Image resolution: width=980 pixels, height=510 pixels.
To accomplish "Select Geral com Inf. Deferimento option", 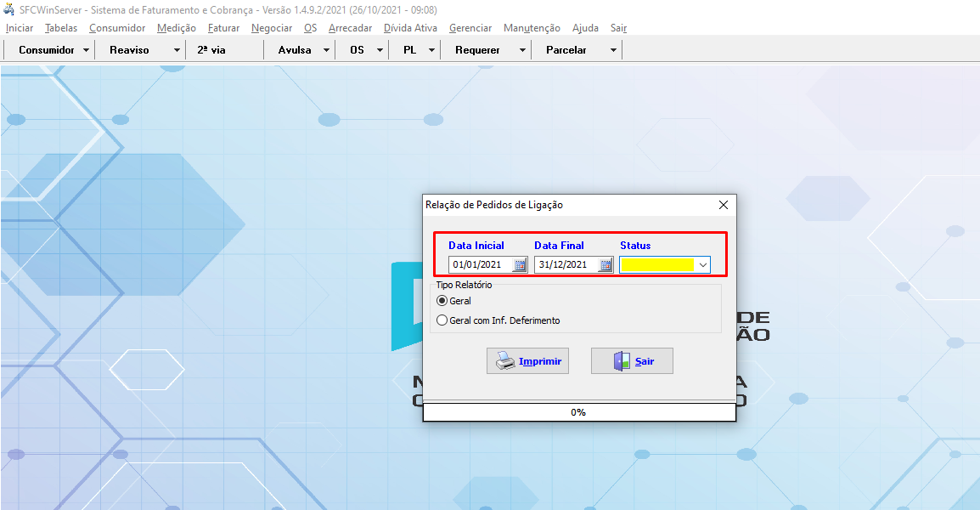I will tap(442, 320).
